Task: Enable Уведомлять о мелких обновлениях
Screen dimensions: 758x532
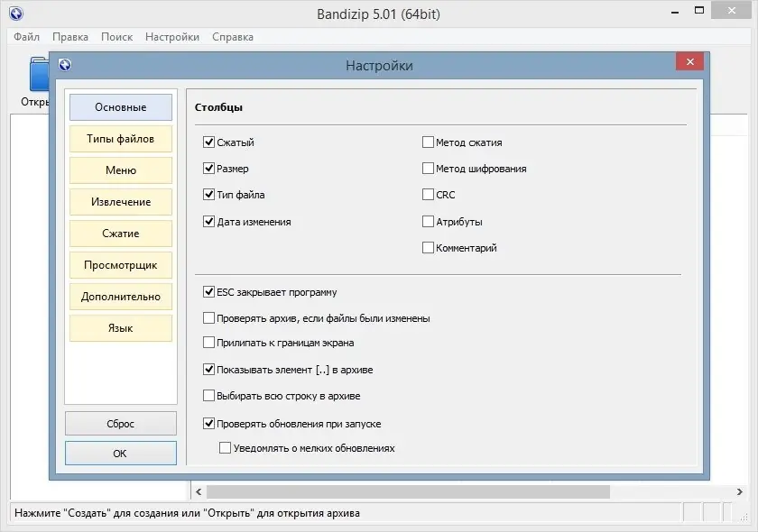Action: point(225,446)
